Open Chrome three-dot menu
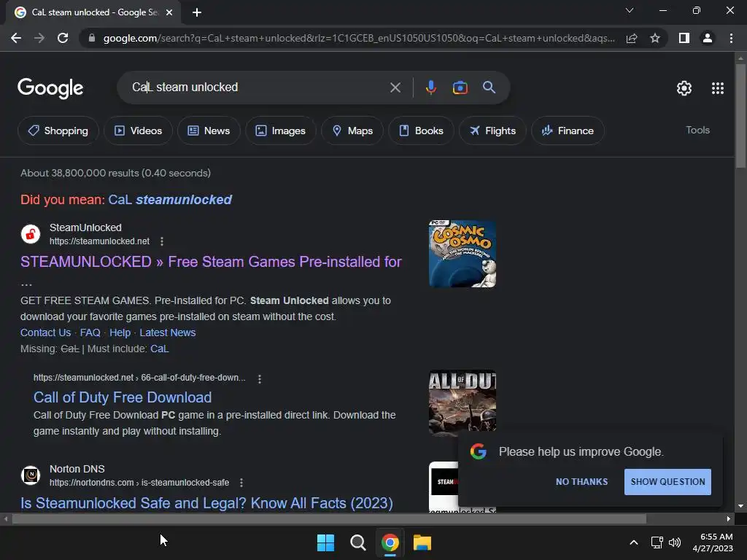Viewport: 747px width, 560px height. [731, 38]
